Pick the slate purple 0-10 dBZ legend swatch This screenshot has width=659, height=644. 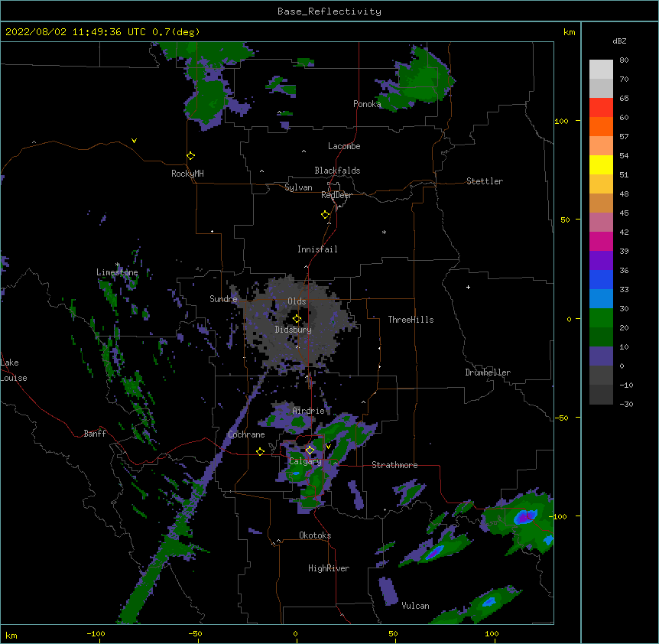[x=601, y=356]
